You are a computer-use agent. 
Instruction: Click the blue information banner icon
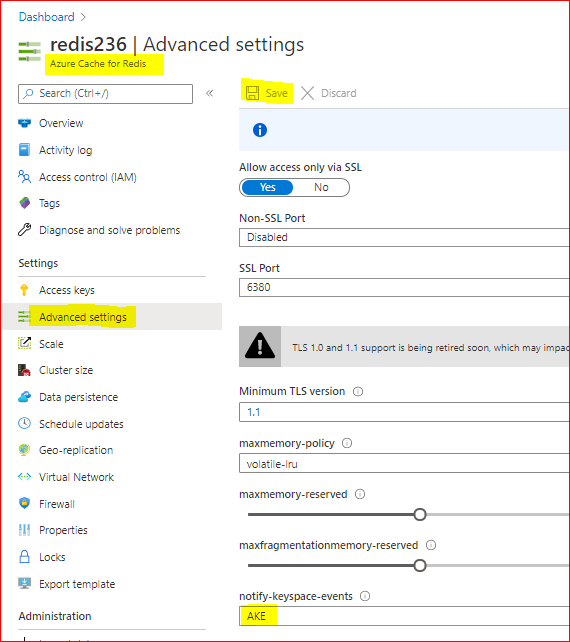click(x=260, y=130)
